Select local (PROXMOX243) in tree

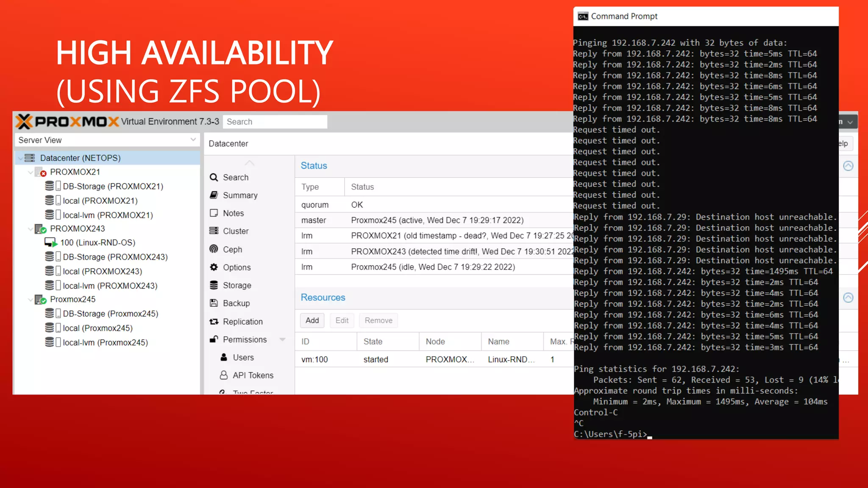102,271
